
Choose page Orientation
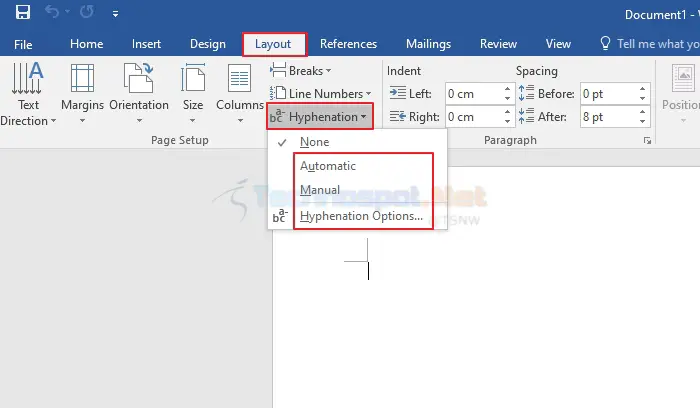pos(139,94)
